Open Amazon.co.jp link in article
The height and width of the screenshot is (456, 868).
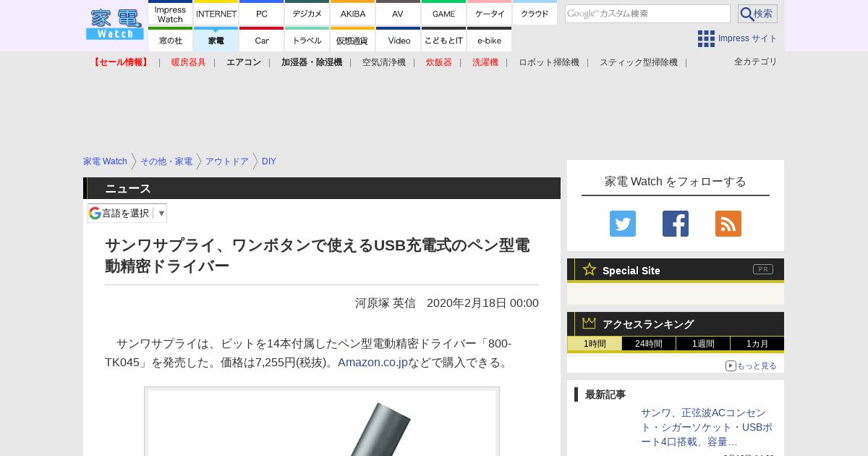tap(373, 362)
